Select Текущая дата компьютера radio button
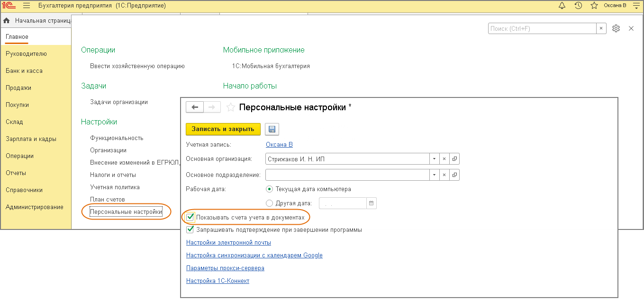The height and width of the screenshot is (299, 644). pyautogui.click(x=270, y=189)
